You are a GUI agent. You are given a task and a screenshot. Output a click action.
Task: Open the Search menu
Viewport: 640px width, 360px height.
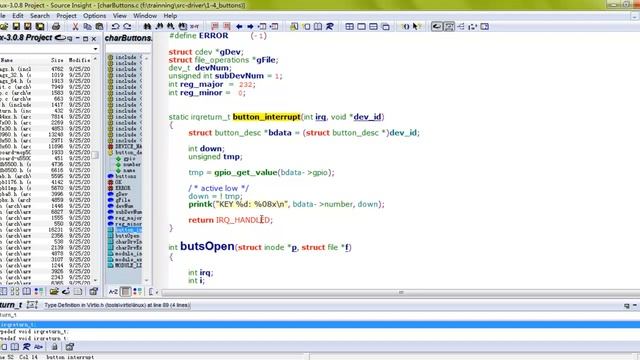click(40, 16)
